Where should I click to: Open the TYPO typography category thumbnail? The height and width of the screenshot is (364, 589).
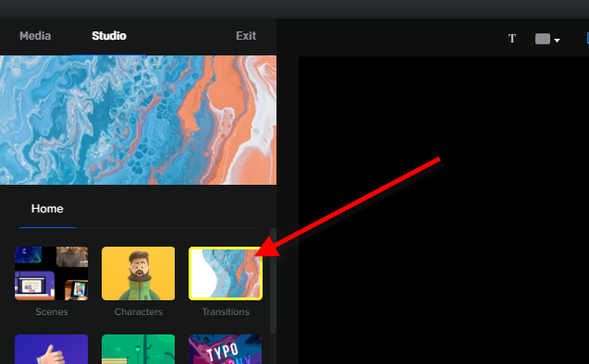pyautogui.click(x=226, y=349)
